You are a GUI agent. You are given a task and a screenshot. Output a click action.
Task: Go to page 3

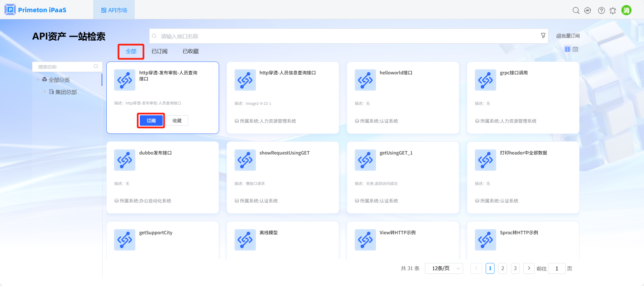pyautogui.click(x=515, y=268)
